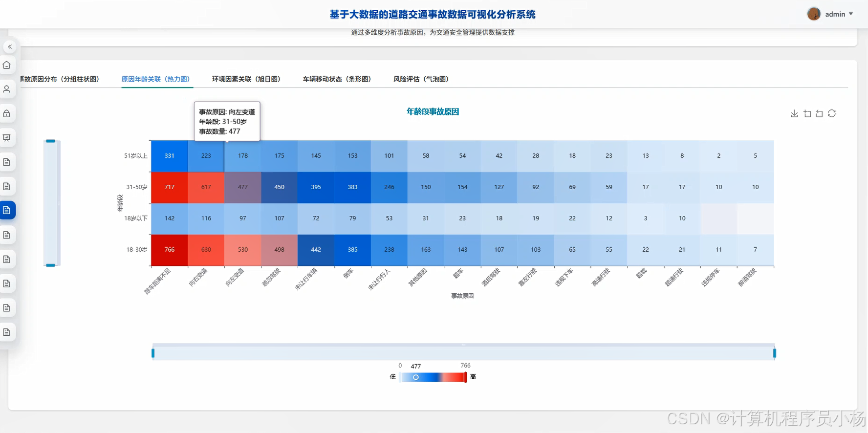This screenshot has width=868, height=433.
Task: Switch to 事故原因分布（分组柱状图）tab
Action: tap(59, 79)
